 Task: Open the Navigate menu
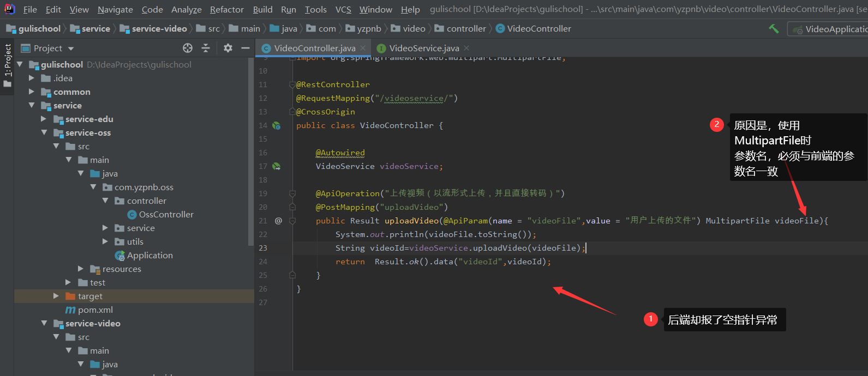click(x=115, y=9)
